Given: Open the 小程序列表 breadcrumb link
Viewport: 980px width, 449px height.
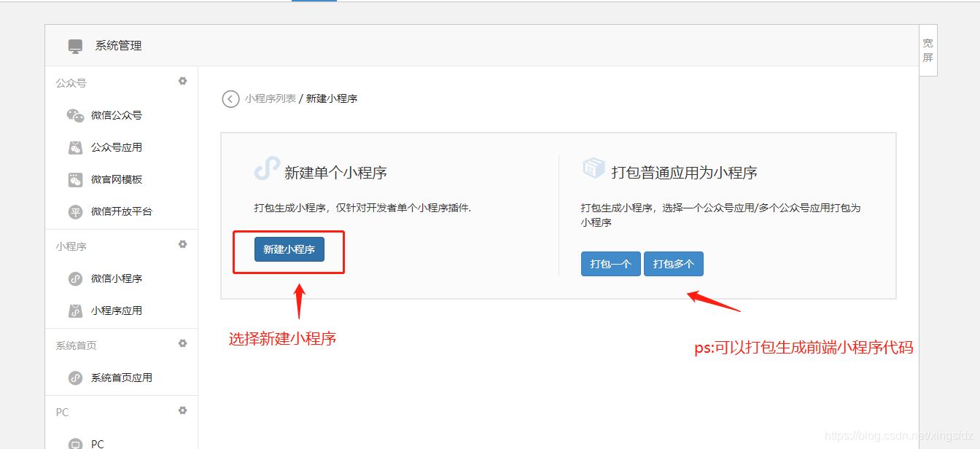Looking at the screenshot, I should point(271,98).
